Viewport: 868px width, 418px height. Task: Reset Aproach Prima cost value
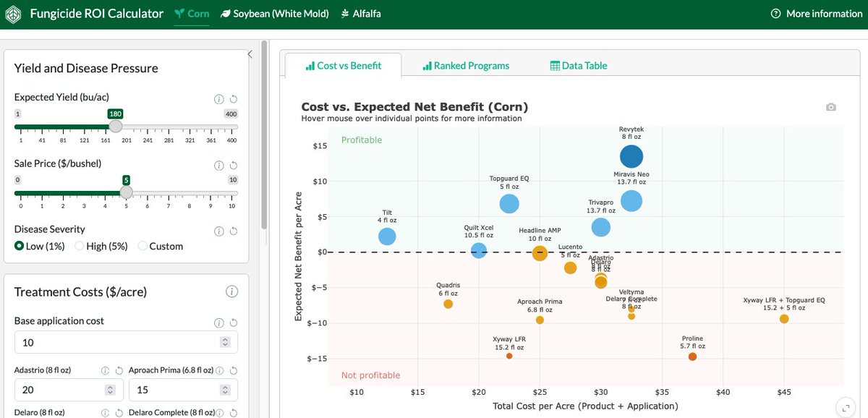[233, 370]
